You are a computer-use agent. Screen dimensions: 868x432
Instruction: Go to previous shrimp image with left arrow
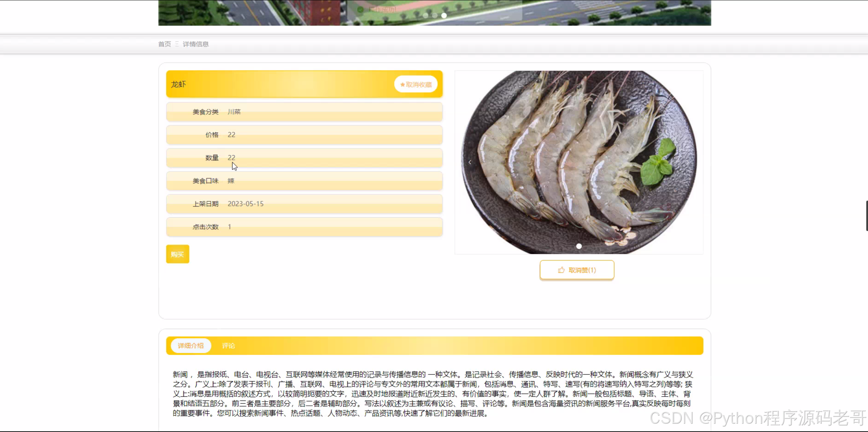point(470,162)
